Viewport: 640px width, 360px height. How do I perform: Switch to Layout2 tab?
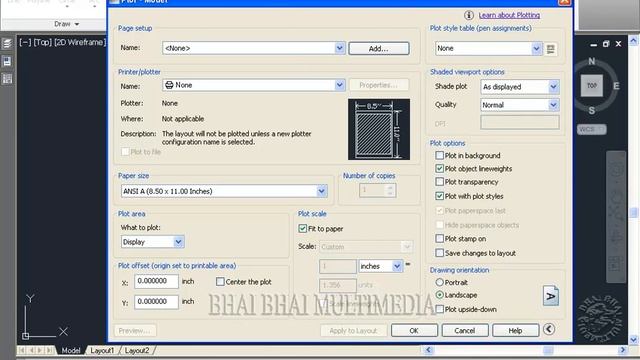pos(137,350)
